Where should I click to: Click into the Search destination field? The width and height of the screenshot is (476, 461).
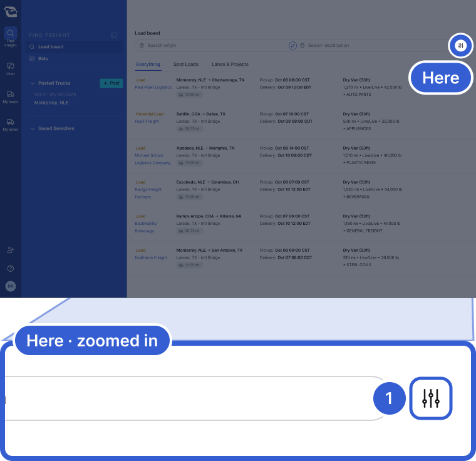[373, 46]
